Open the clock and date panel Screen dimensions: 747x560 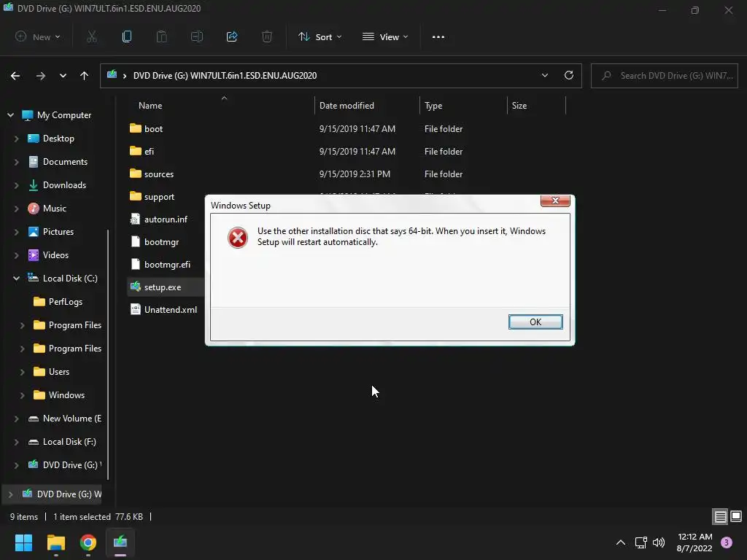pyautogui.click(x=694, y=542)
